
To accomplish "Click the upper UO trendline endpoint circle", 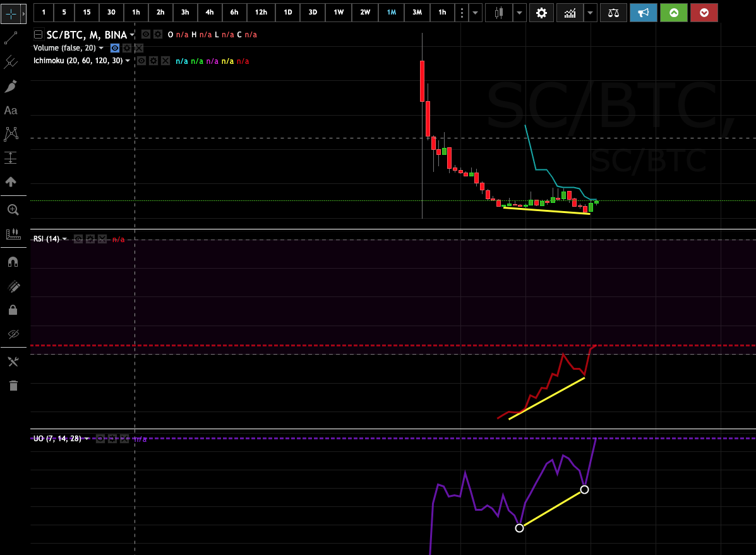I will [x=584, y=490].
